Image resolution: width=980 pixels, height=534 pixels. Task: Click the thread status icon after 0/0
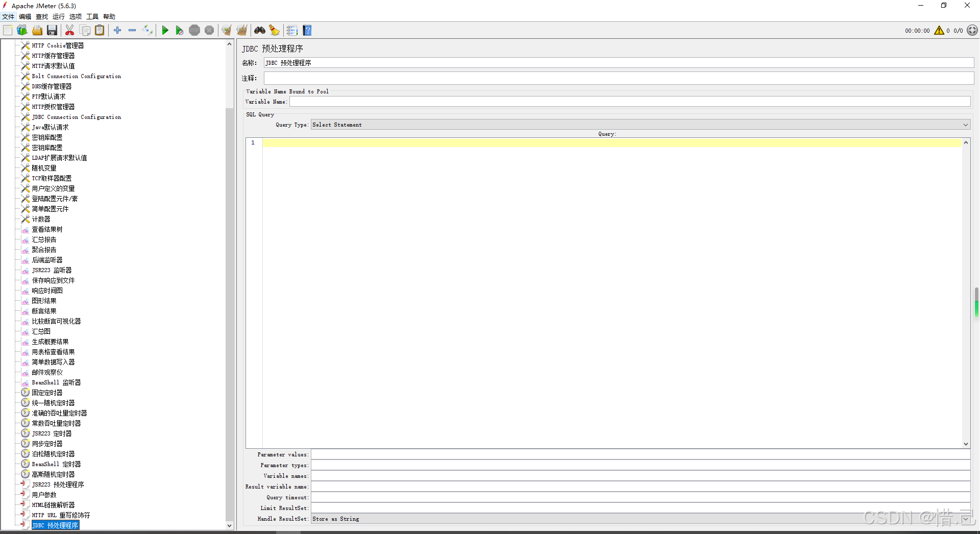(972, 31)
